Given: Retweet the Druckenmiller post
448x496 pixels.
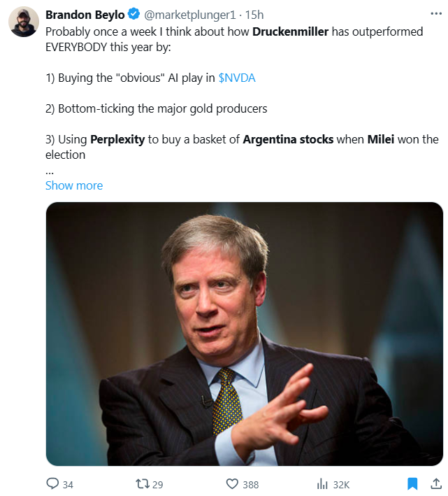Looking at the screenshot, I should (142, 483).
